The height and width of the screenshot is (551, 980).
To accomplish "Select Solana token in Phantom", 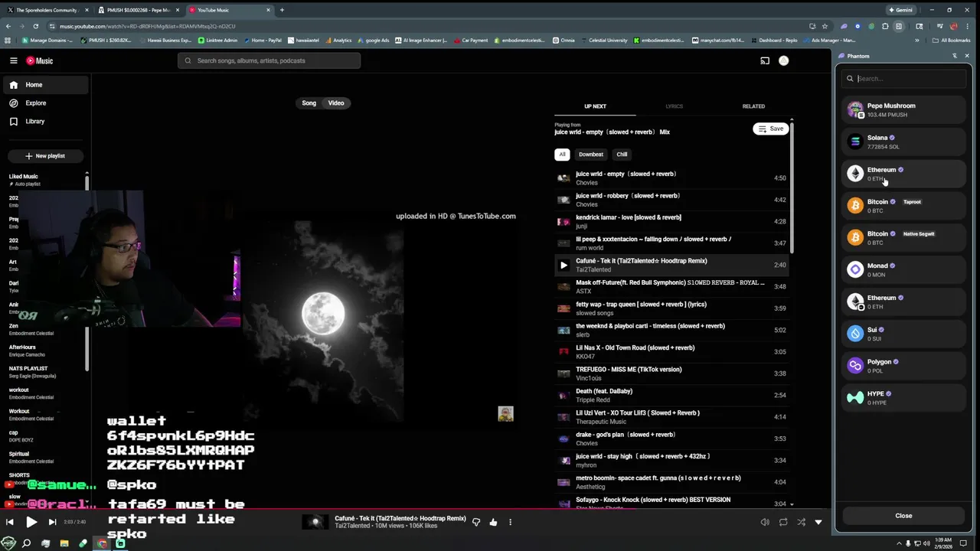I will click(903, 142).
